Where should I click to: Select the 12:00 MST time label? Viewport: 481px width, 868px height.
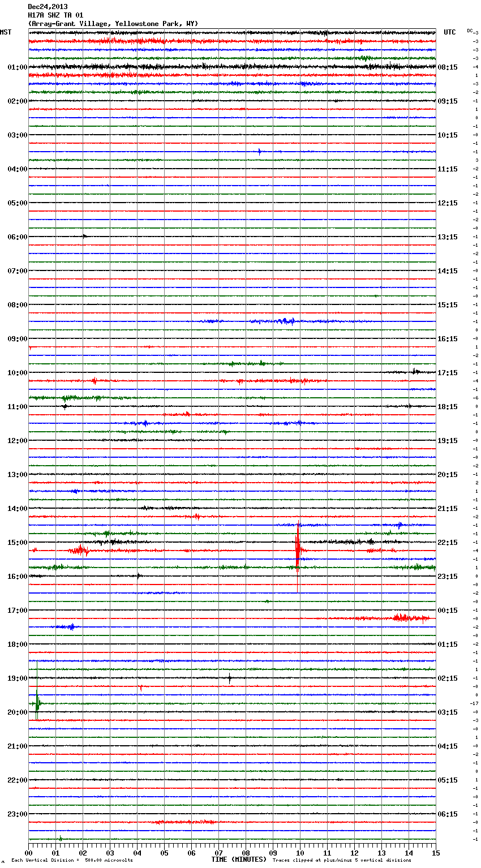(18, 441)
